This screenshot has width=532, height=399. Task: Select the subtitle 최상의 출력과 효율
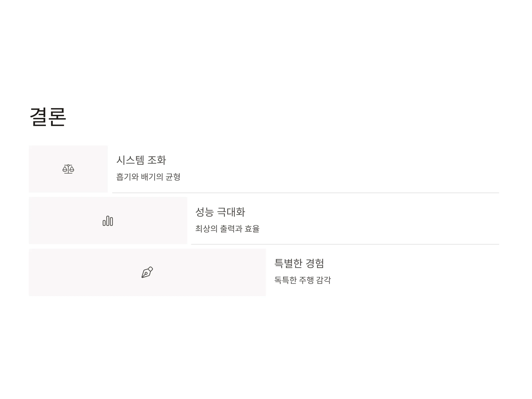tap(227, 229)
